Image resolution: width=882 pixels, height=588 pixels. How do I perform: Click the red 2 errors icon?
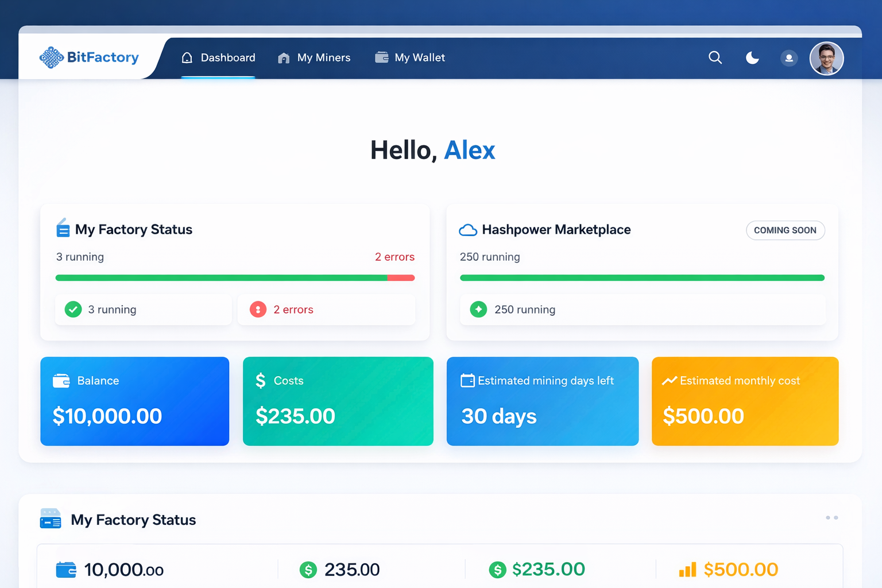pyautogui.click(x=258, y=310)
